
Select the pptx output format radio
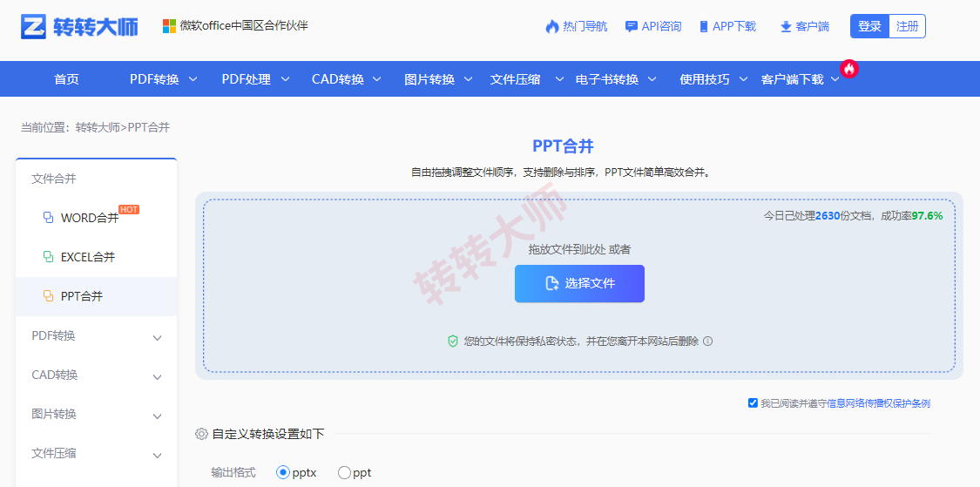tap(283, 472)
